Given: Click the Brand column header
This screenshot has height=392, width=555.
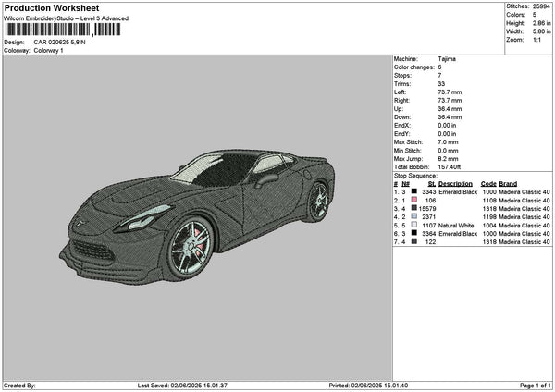Looking at the screenshot, I should tap(508, 184).
